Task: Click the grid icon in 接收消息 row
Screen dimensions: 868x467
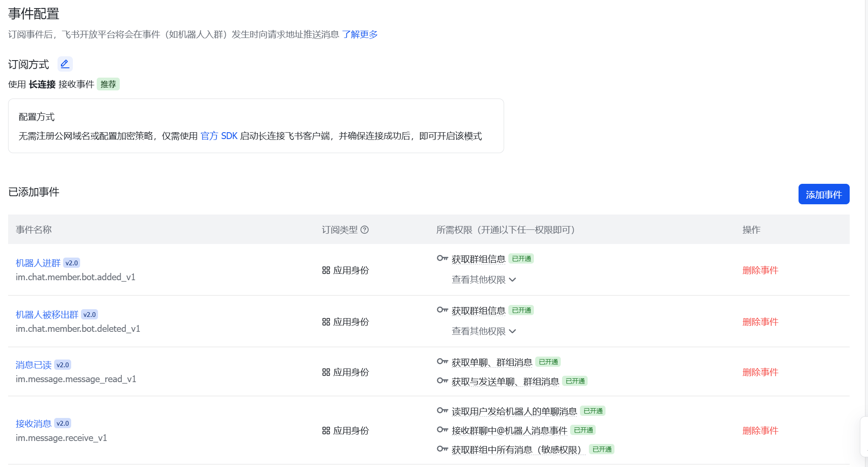Action: click(x=326, y=431)
